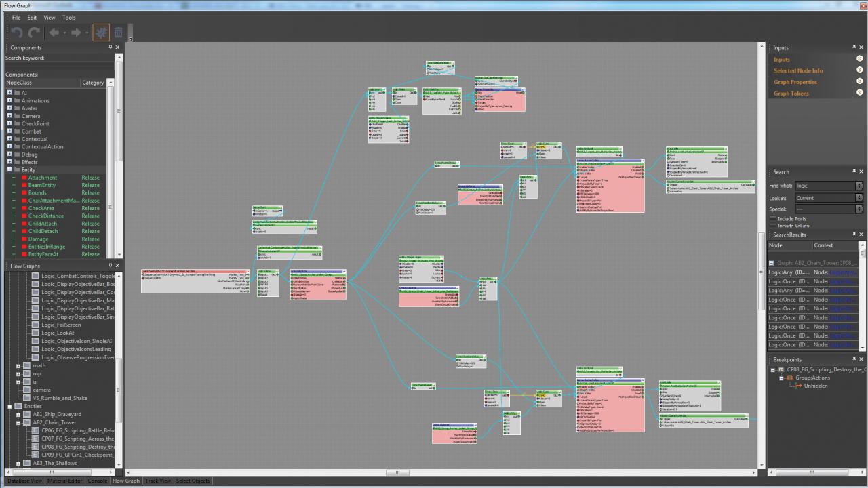Expand the Debug folder

[9, 155]
